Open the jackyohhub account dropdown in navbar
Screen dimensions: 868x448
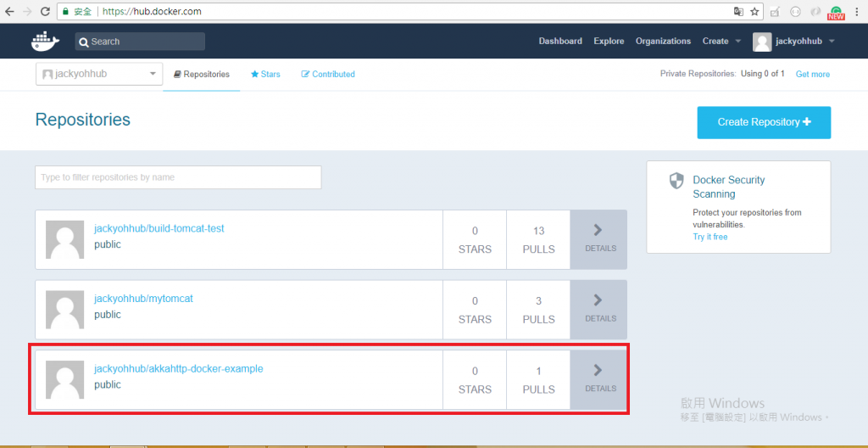[805, 42]
